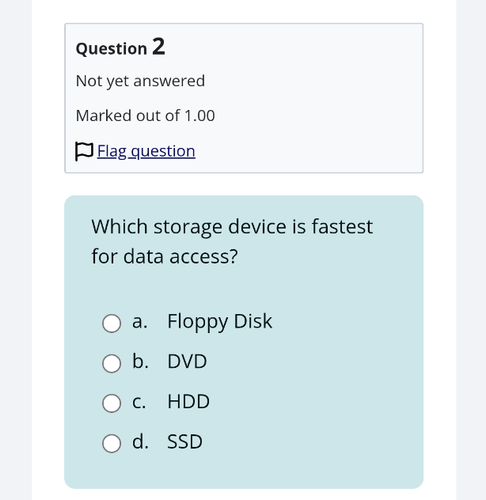Click the HDD answer label
This screenshot has width=486, height=500.
(188, 401)
